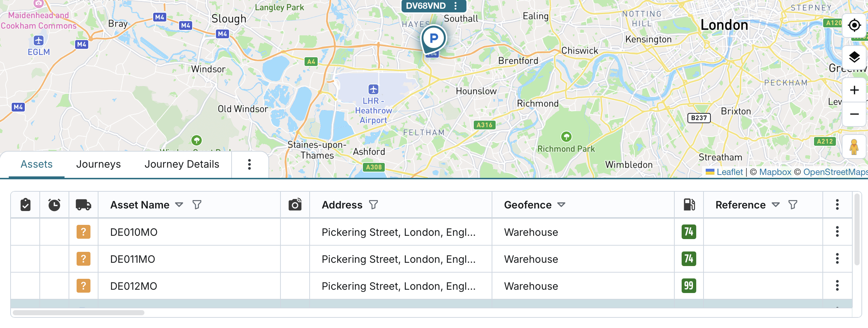Click the Leaflet attribution link
868x328 pixels.
[729, 172]
